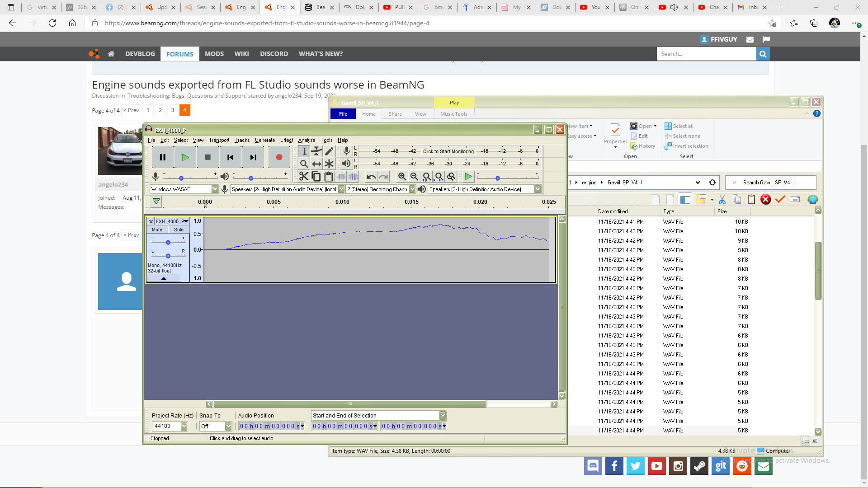Click History in Explorer ribbon
This screenshot has height=488, width=868.
click(x=643, y=146)
